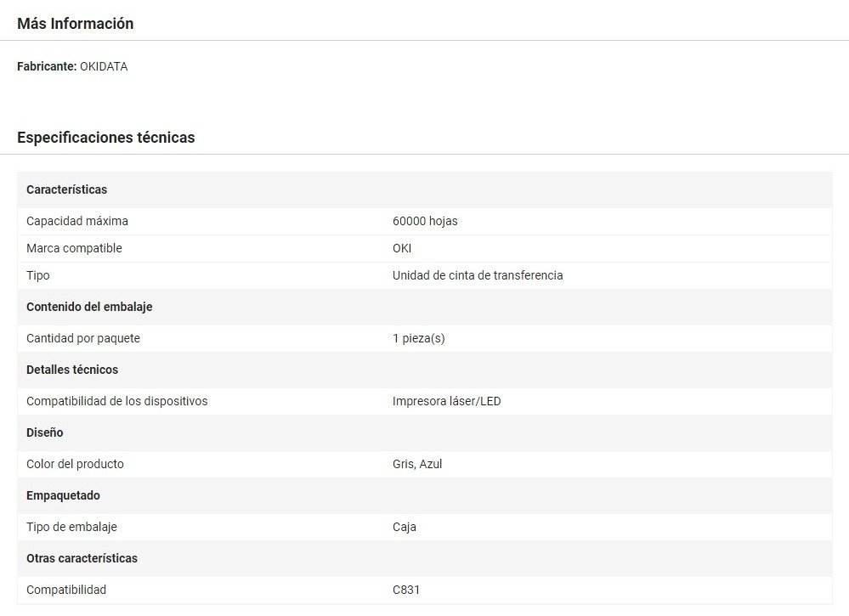
Task: Click the Especificaciones técnicas heading
Action: (105, 138)
